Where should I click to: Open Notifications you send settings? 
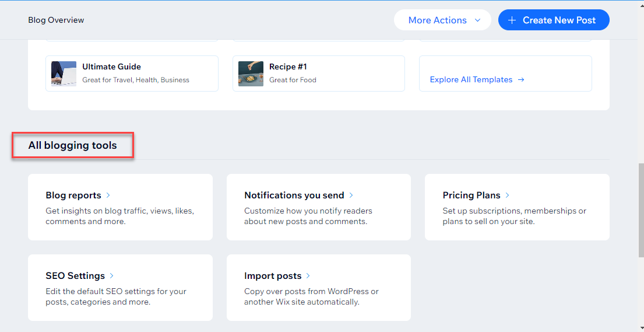(294, 195)
